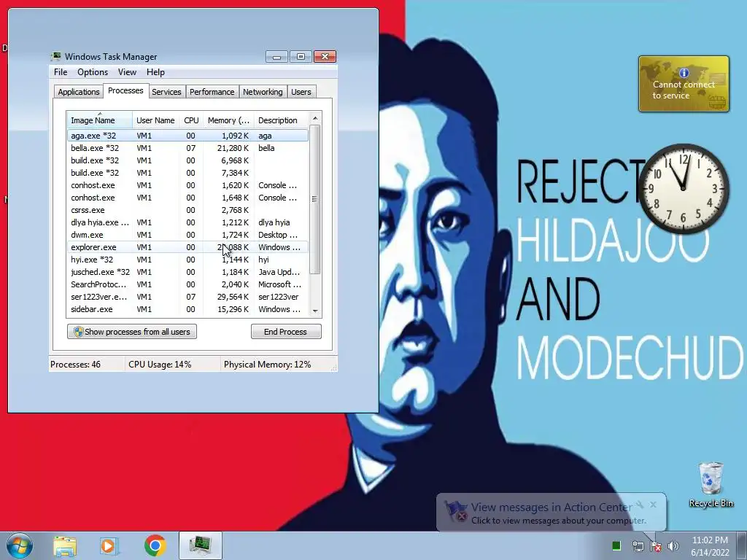Open the Recycle Bin desktop icon
Viewport: 747px width, 560px height.
pyautogui.click(x=711, y=484)
